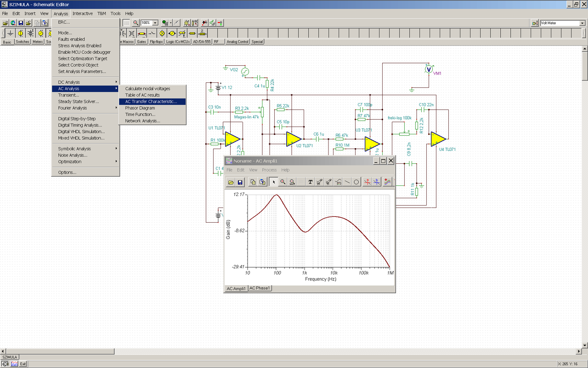Zoom in on the diagram with the magnifier
Viewport: 588px width, 368px height.
pos(283,182)
